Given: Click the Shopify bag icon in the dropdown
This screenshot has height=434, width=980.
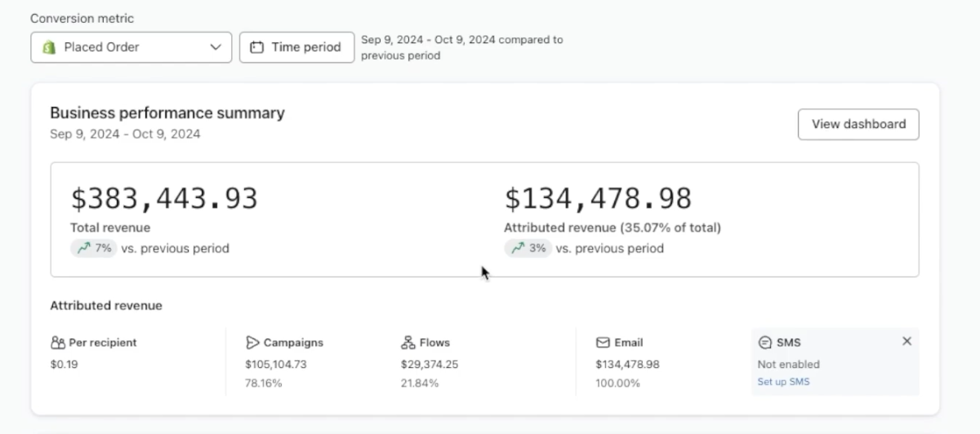Looking at the screenshot, I should click(x=49, y=47).
